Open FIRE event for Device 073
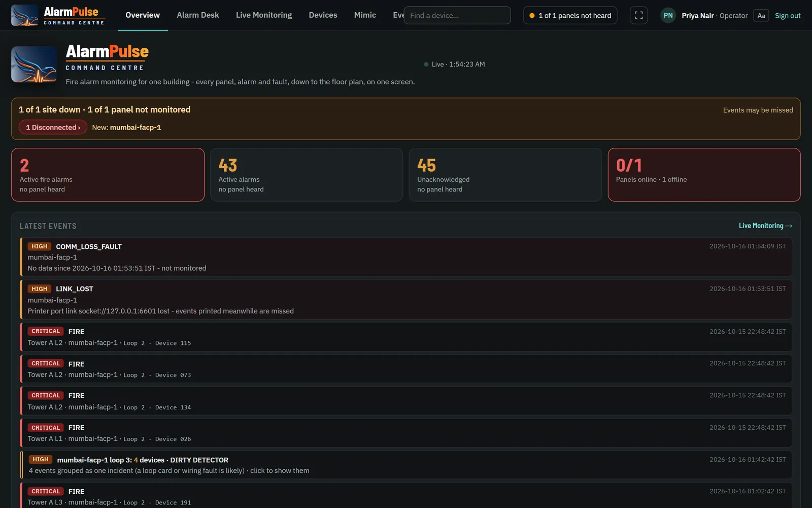Screen dimensions: 812x508 406,369
